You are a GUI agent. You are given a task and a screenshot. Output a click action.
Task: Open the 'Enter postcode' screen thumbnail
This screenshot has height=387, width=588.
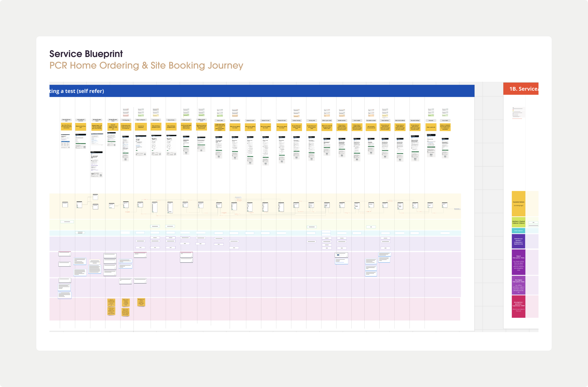point(431,145)
